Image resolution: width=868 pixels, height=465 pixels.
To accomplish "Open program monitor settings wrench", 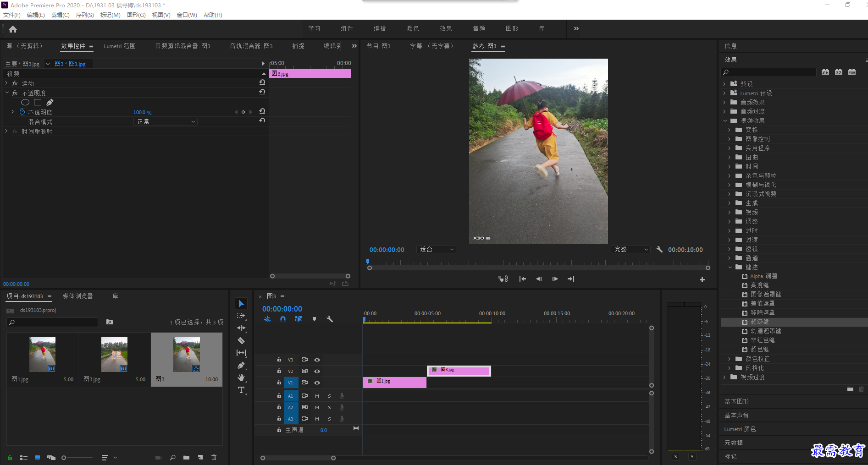I will tap(659, 249).
